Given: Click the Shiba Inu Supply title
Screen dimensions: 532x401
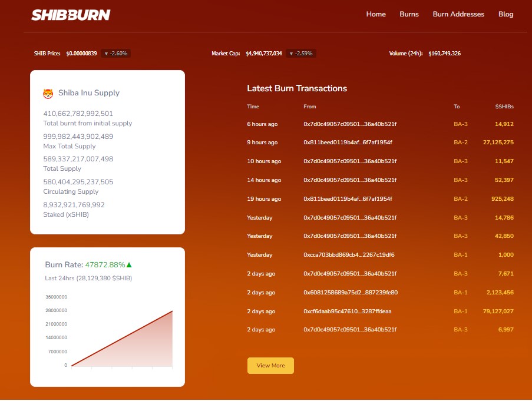Looking at the screenshot, I should tap(89, 93).
